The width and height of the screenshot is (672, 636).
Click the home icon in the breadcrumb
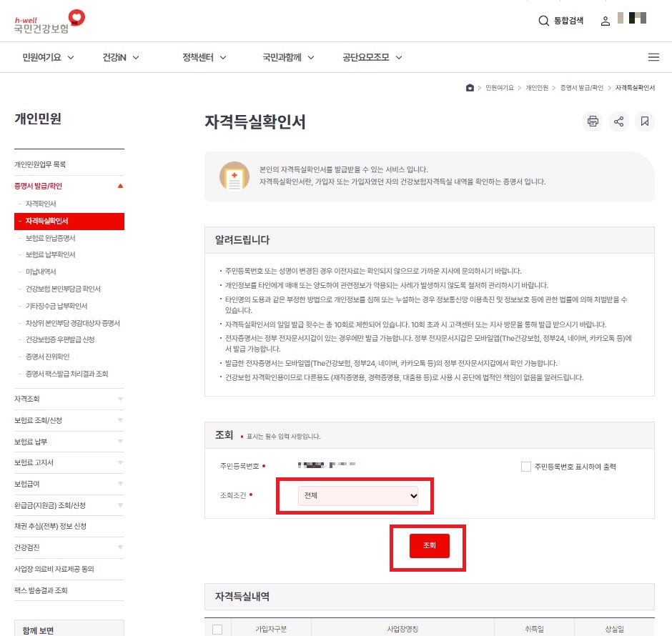[470, 87]
